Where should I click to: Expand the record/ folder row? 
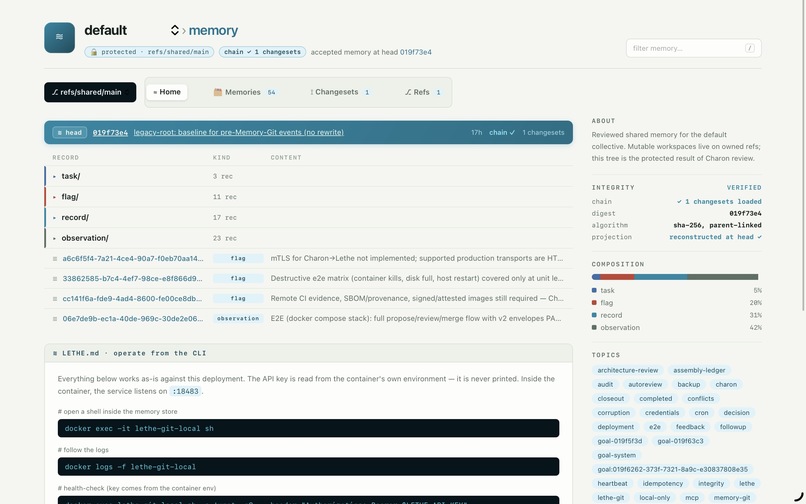pos(308,217)
